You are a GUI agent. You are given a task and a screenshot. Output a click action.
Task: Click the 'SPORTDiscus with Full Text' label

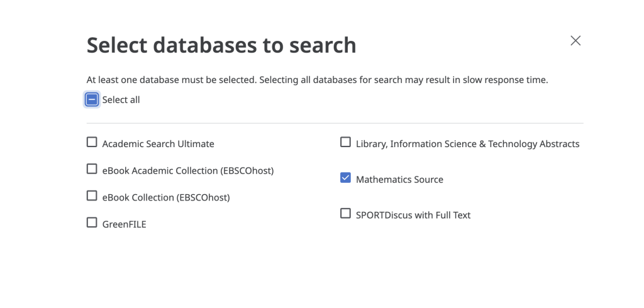(413, 215)
